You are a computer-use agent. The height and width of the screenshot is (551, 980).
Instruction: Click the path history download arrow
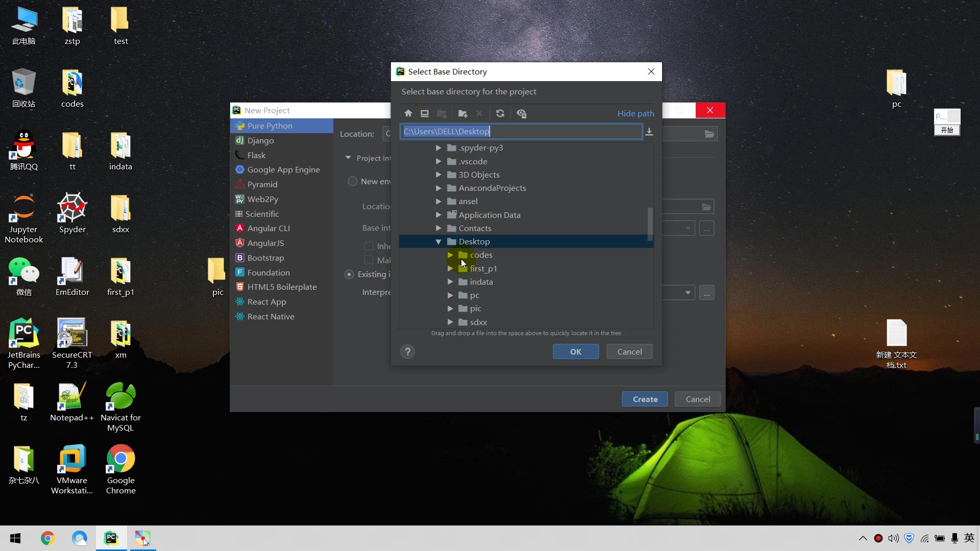click(649, 132)
